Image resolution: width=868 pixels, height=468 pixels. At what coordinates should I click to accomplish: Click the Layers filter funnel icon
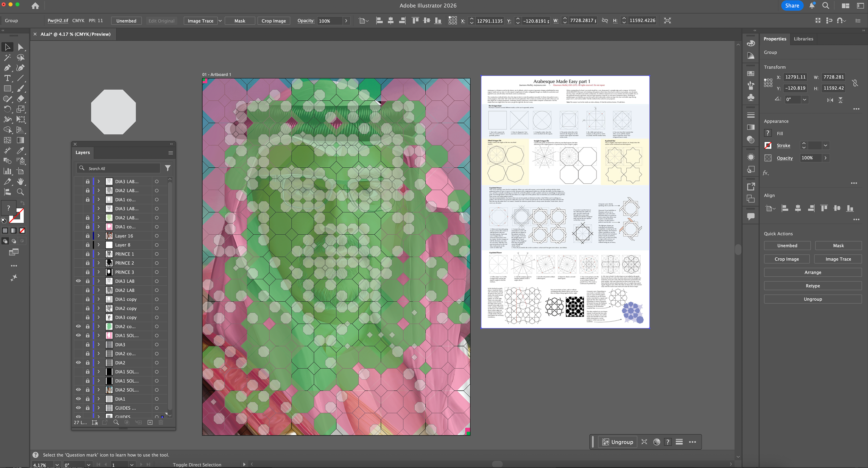click(x=168, y=168)
